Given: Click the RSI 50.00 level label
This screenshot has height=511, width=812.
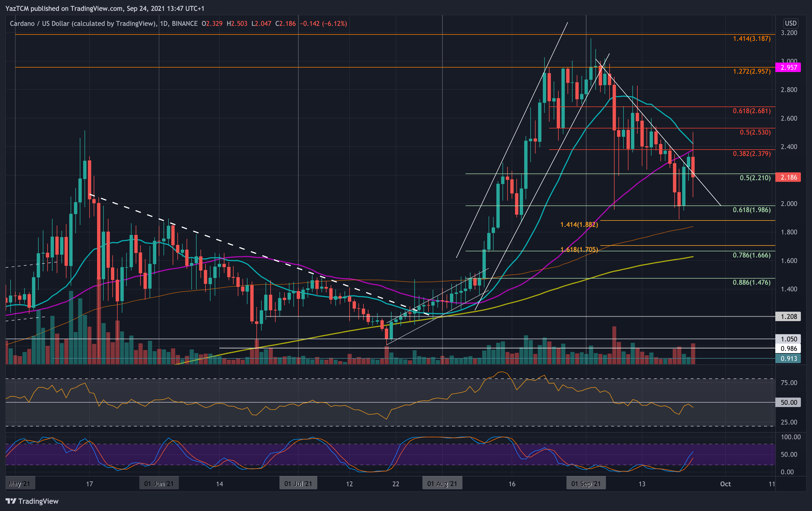Looking at the screenshot, I should pyautogui.click(x=788, y=403).
